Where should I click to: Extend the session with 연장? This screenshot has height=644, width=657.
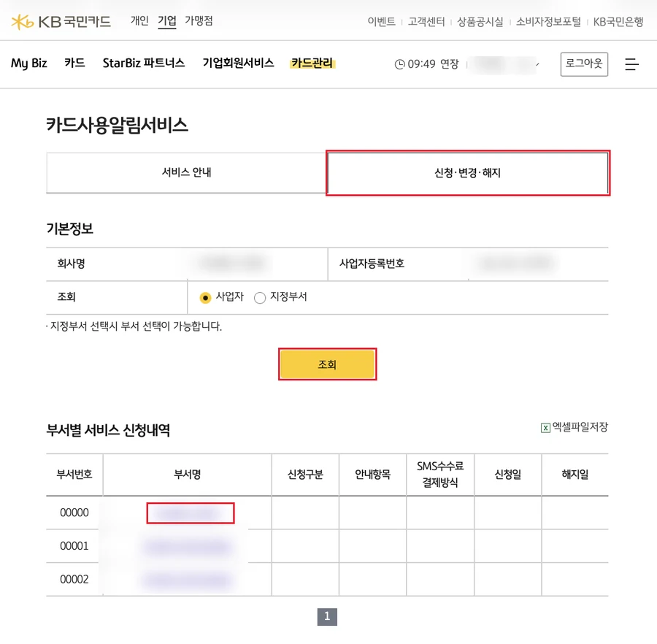(x=450, y=64)
